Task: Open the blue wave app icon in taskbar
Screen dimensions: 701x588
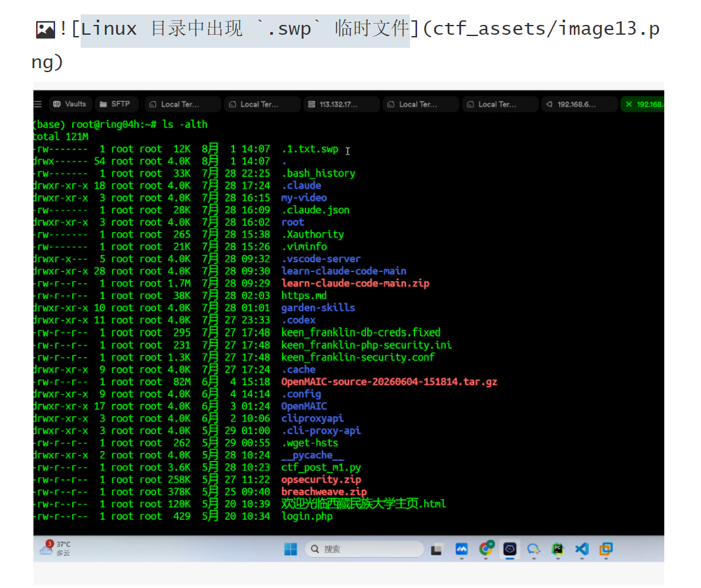Action: (x=462, y=549)
